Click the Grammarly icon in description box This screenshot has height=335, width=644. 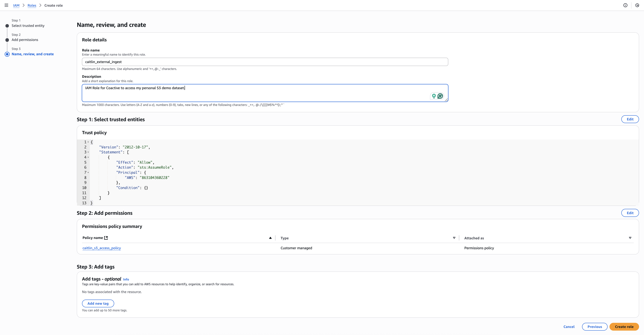440,96
